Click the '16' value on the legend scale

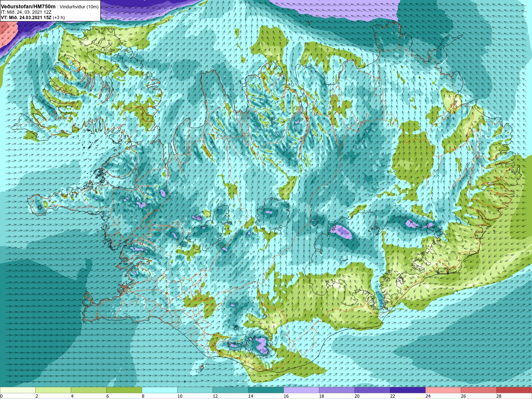(287, 396)
